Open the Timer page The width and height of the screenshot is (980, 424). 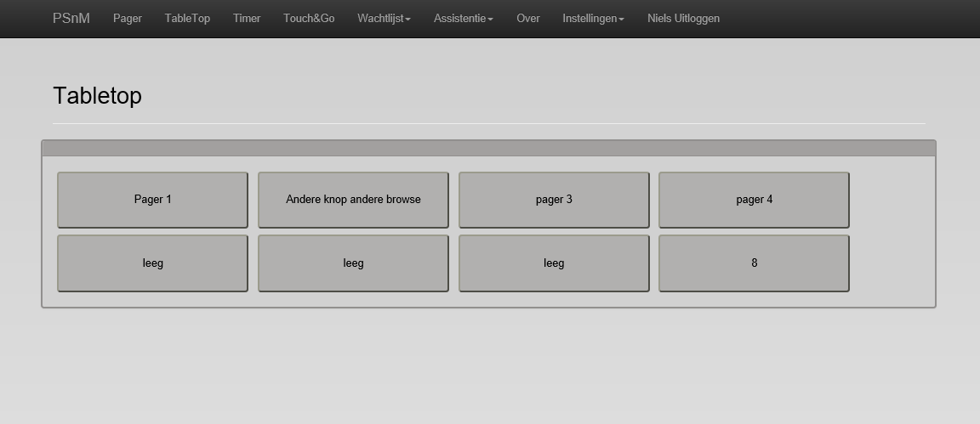tap(247, 19)
